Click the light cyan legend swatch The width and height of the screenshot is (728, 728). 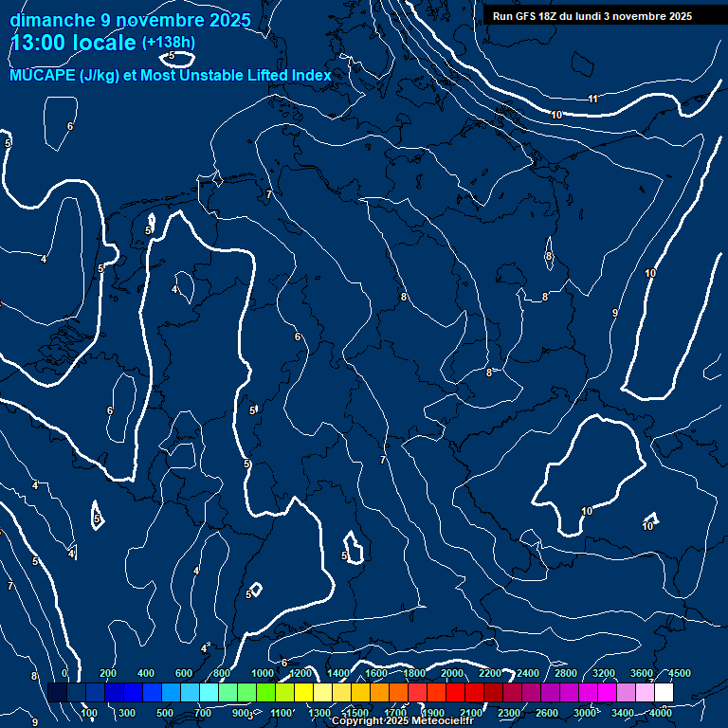pyautogui.click(x=209, y=692)
